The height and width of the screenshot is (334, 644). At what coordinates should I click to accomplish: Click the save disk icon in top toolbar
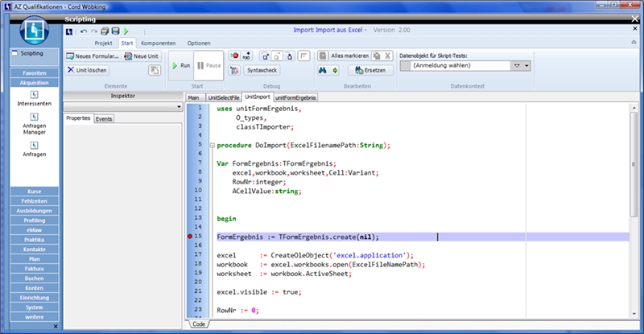[x=115, y=31]
